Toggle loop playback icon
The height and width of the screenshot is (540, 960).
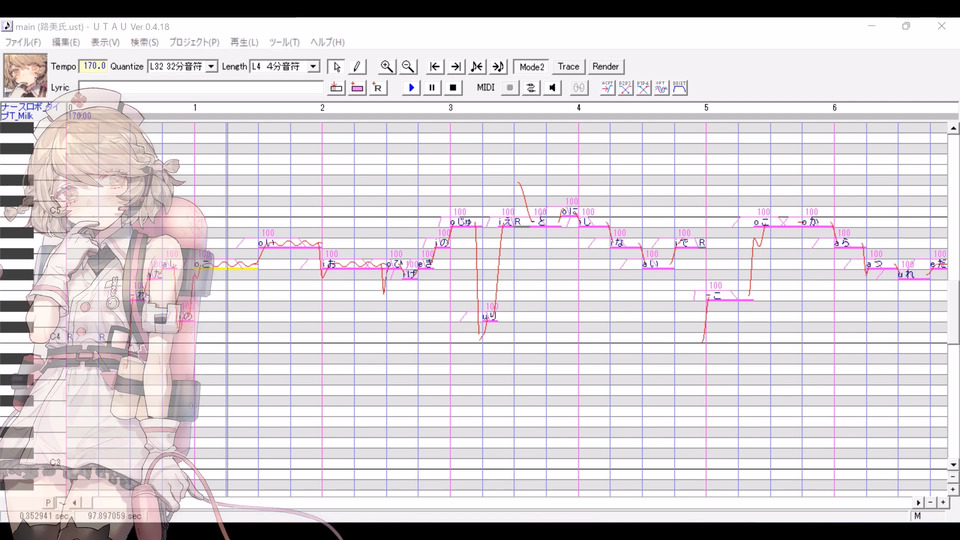pyautogui.click(x=531, y=88)
